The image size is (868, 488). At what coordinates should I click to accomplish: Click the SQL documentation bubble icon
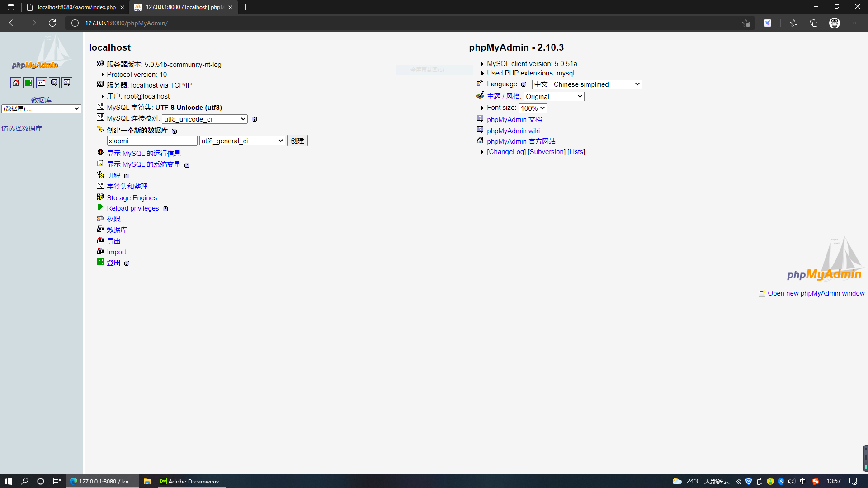click(67, 83)
